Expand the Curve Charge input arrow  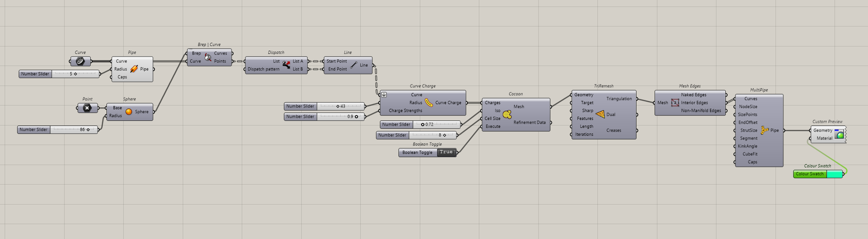pos(384,95)
